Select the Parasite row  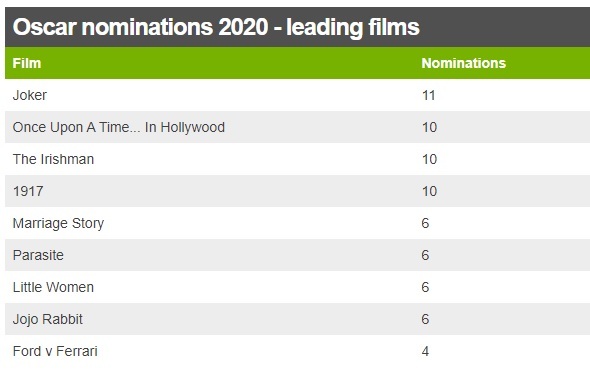pyautogui.click(x=297, y=255)
